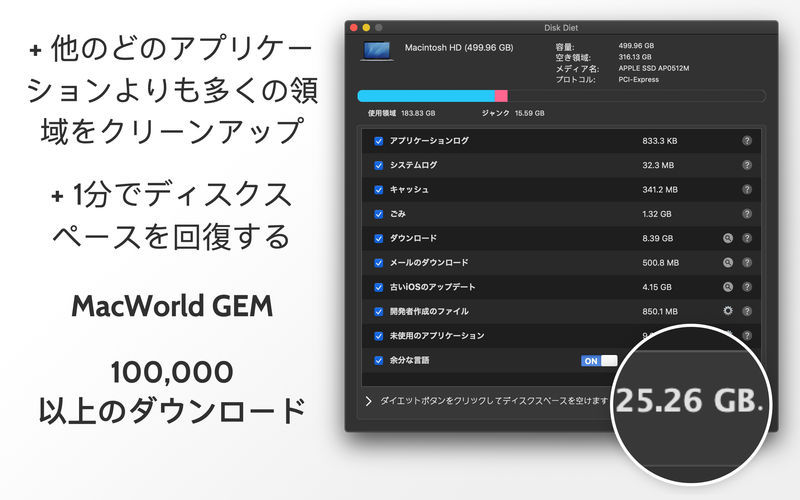The height and width of the screenshot is (500, 800).
Task: Click help icon for 古いiOSのアップデート row
Action: pos(746,287)
